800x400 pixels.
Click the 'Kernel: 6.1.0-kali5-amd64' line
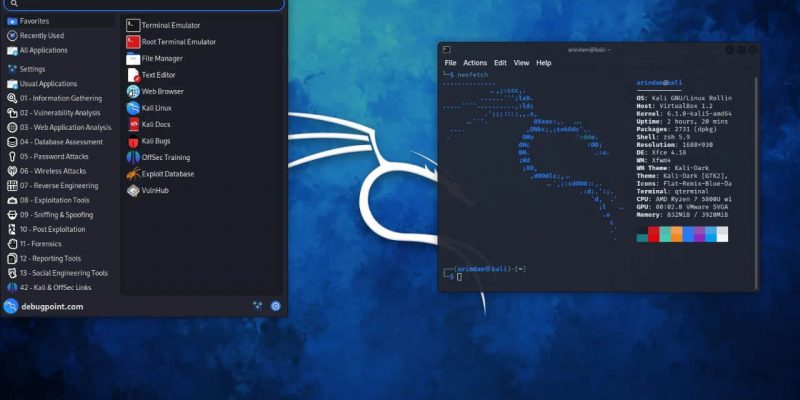[x=684, y=114]
